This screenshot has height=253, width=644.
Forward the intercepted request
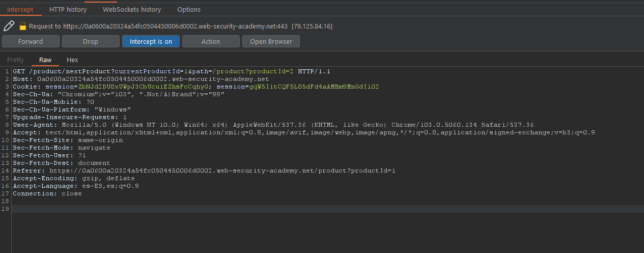tap(31, 41)
